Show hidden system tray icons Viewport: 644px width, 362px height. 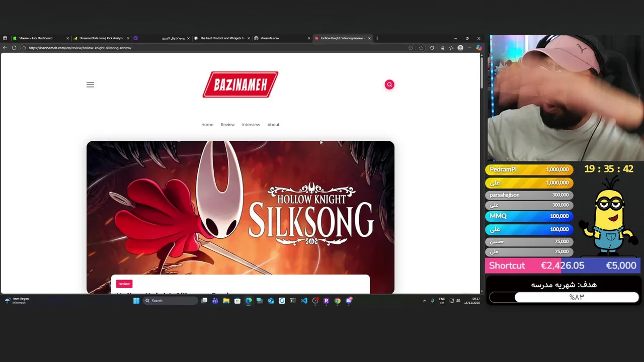424,301
